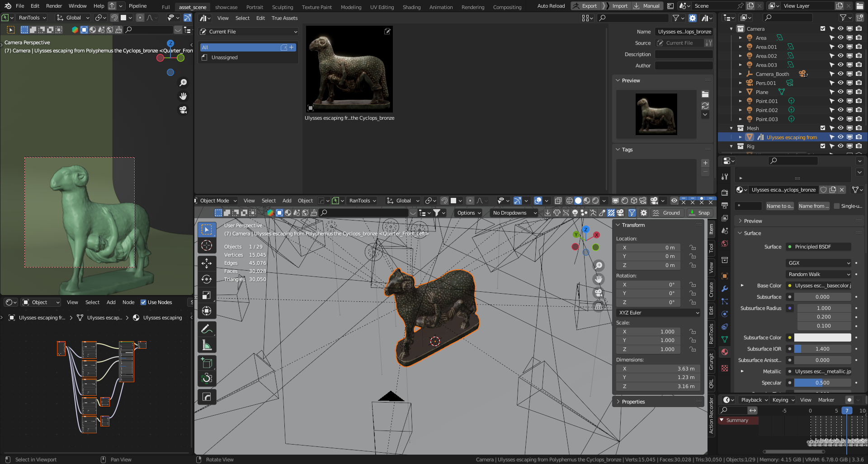Image resolution: width=868 pixels, height=464 pixels.
Task: Click the gear settings icon near Ground button
Action: click(644, 213)
